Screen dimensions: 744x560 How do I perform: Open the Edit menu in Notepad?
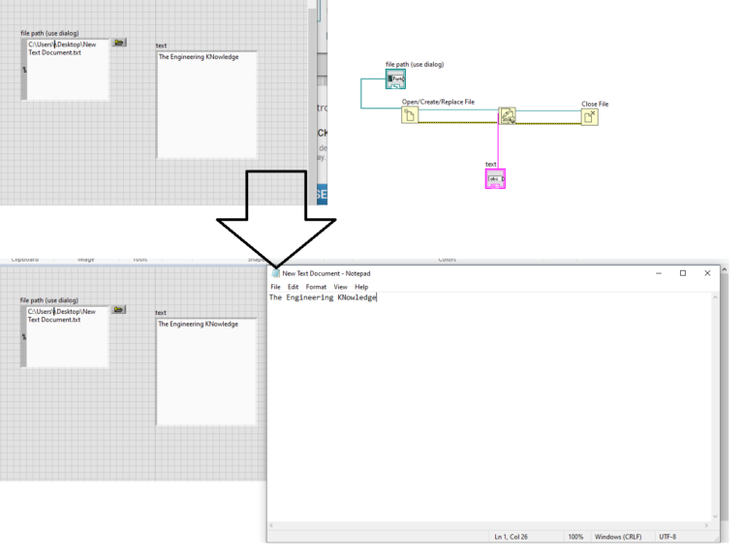pyautogui.click(x=293, y=287)
